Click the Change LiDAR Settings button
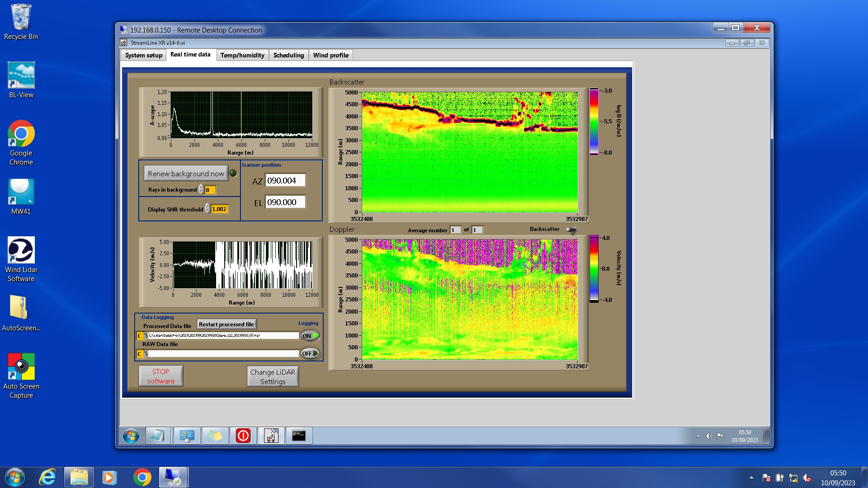Viewport: 868px width, 488px height. (x=273, y=376)
